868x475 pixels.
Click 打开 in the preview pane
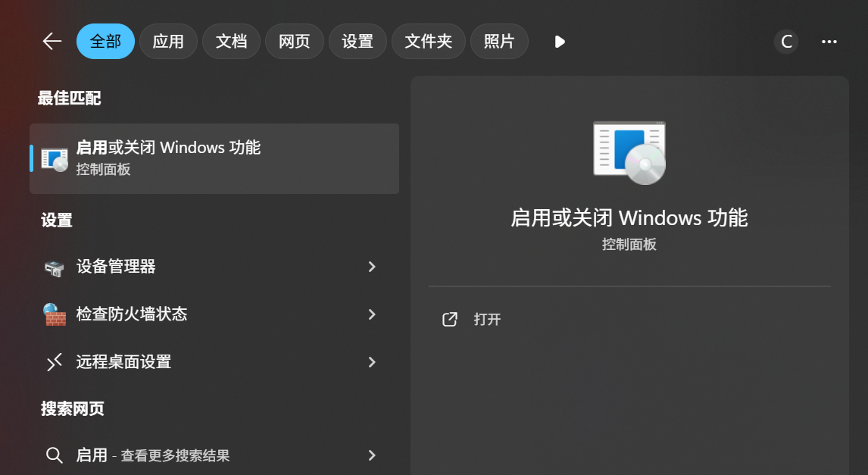point(487,320)
